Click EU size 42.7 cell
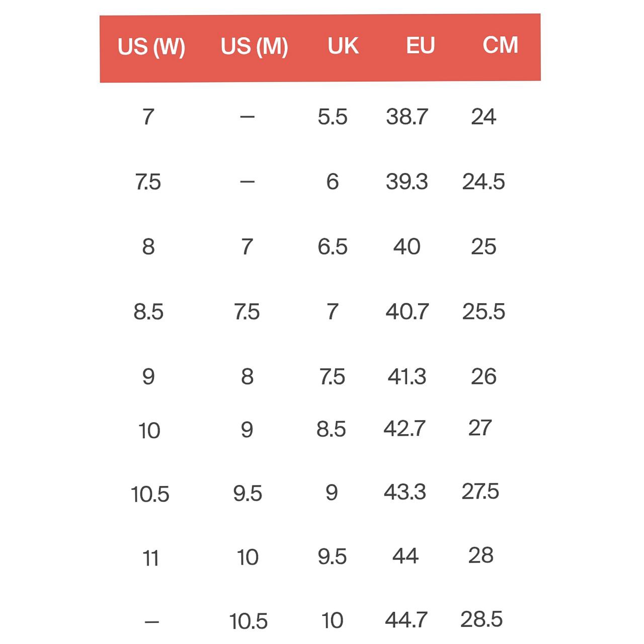644x644 pixels. (x=405, y=429)
